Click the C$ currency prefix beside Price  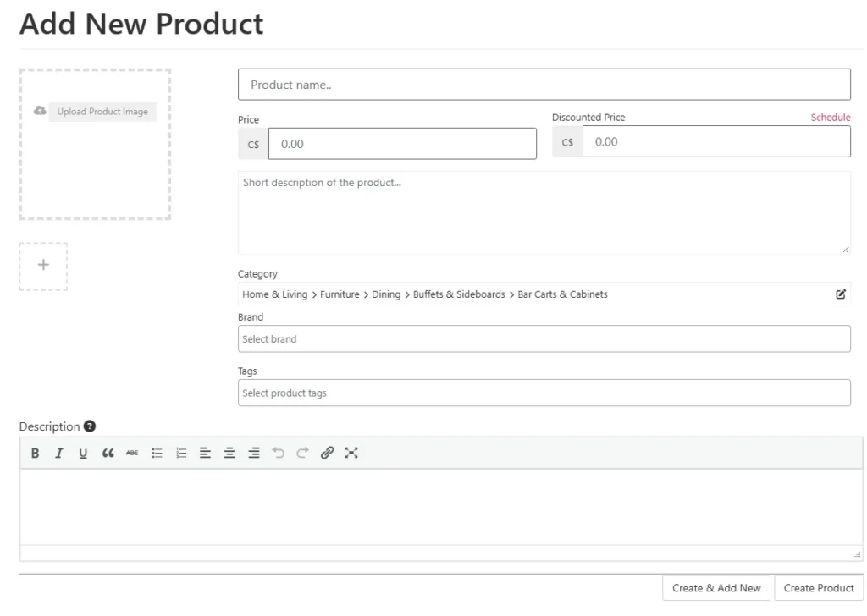(253, 144)
